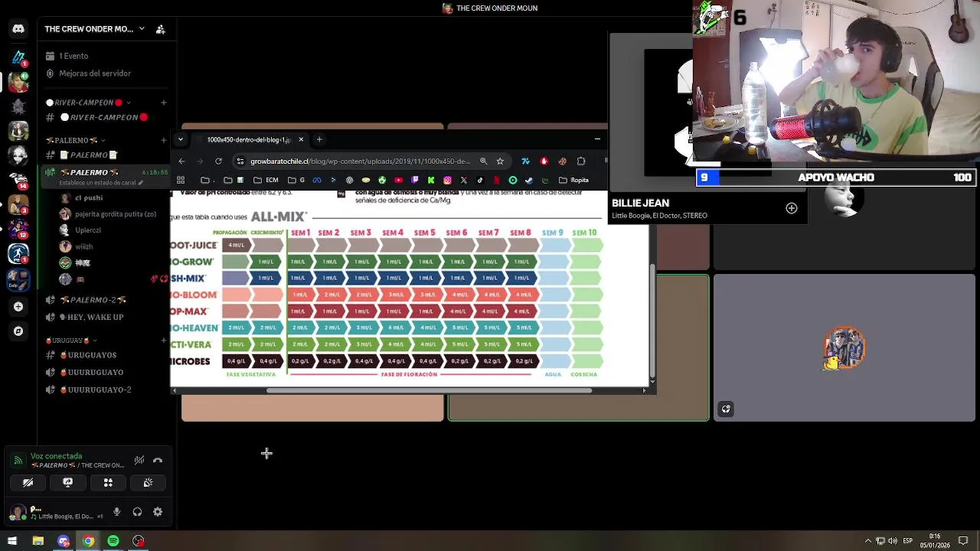Open zoom magnifier icon in address bar
The image size is (980, 551).
(x=483, y=161)
